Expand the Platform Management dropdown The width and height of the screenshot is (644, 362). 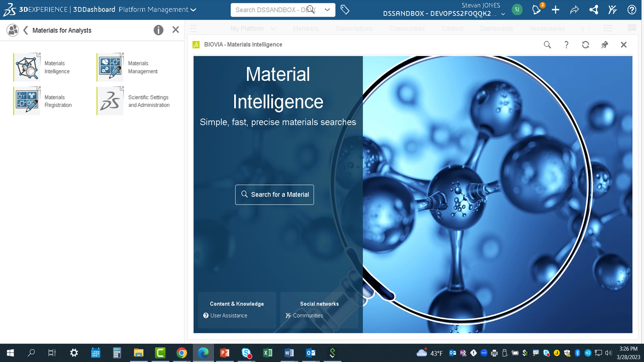(x=193, y=10)
